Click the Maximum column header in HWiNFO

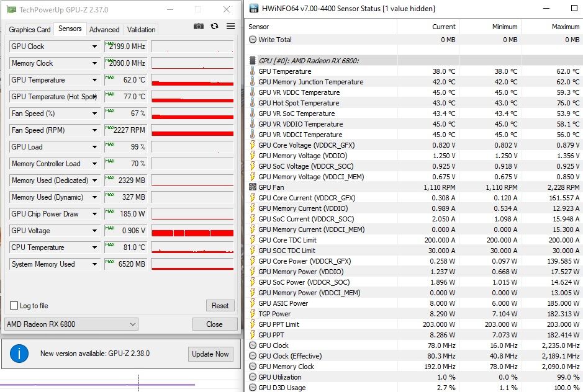[553, 27]
